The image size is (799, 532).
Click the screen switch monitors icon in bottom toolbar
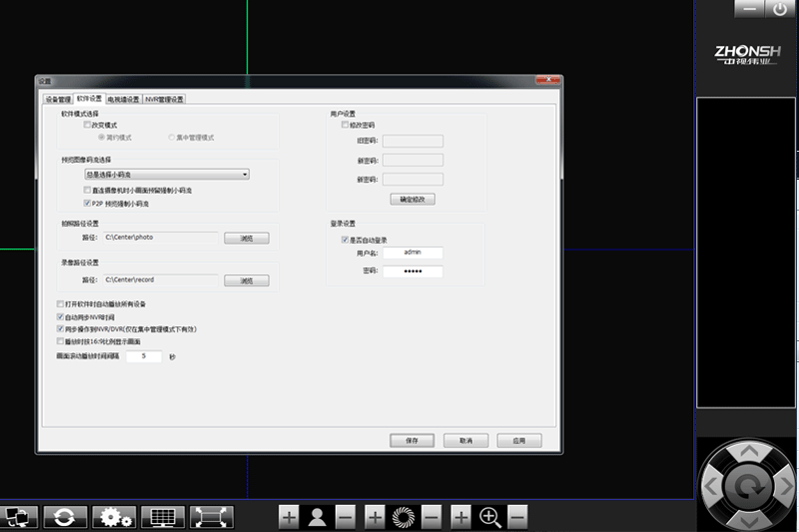[x=18, y=517]
